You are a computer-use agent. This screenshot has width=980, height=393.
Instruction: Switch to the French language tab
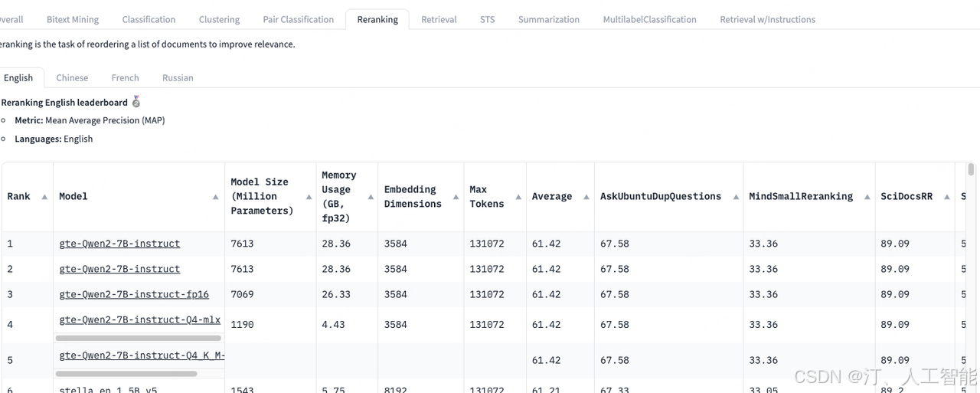[125, 77]
